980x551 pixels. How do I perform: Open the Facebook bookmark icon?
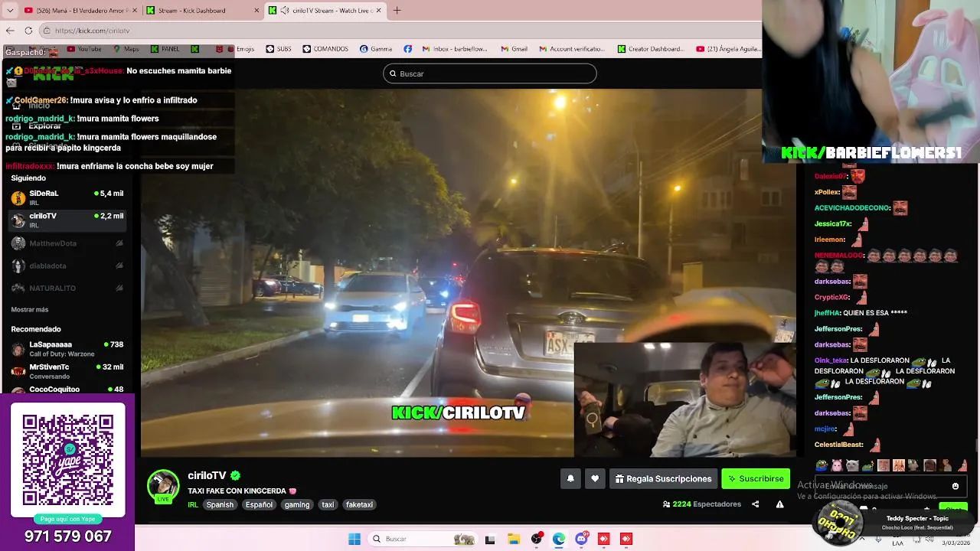point(407,49)
